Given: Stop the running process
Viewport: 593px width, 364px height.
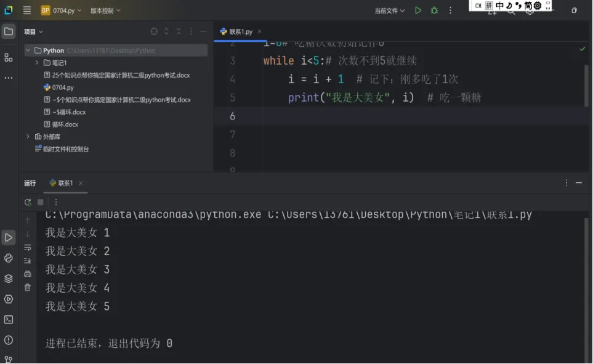Looking at the screenshot, I should (41, 202).
